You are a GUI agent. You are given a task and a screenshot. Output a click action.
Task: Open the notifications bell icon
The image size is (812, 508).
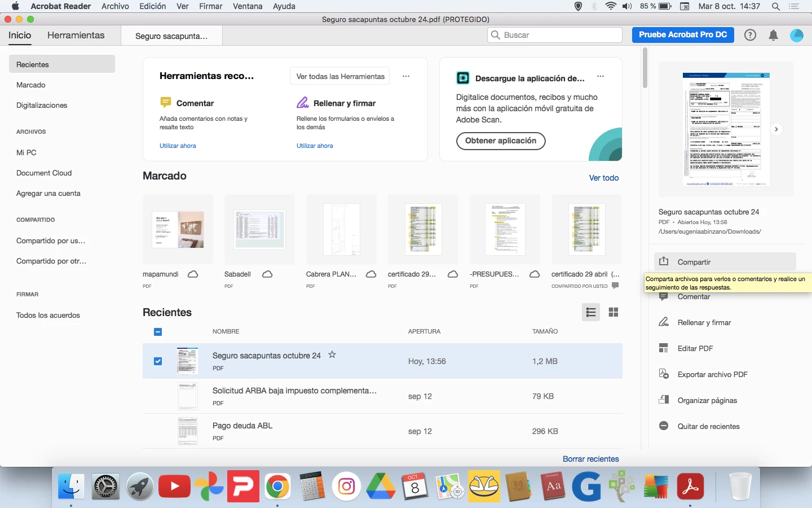[774, 35]
